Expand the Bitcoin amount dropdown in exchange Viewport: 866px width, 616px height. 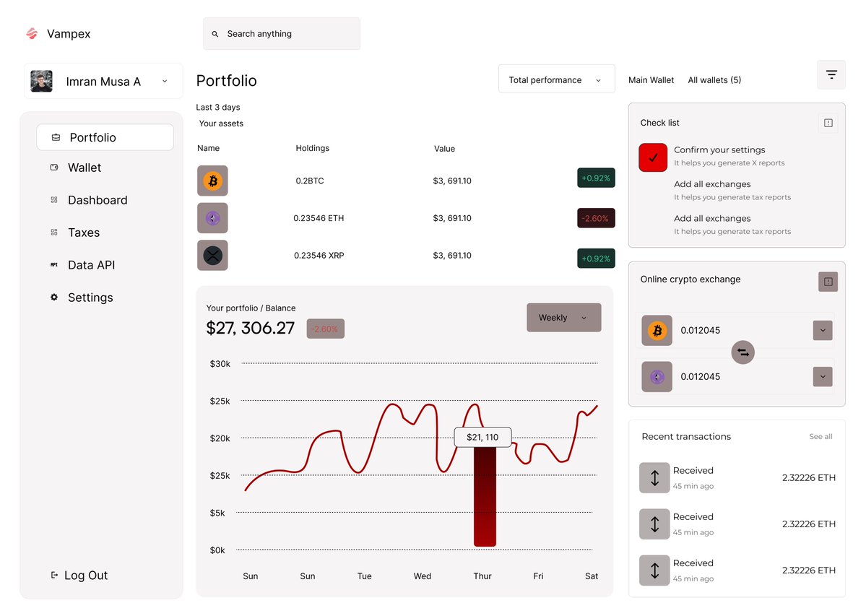tap(822, 330)
